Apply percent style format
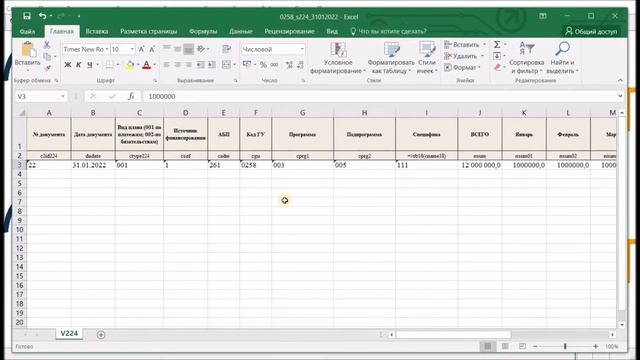 coord(263,65)
